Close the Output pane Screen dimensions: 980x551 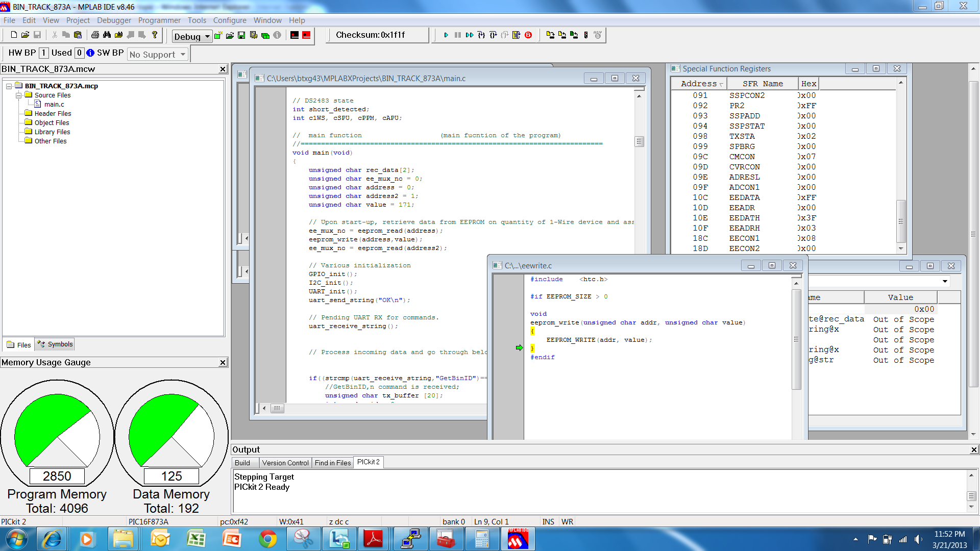coord(974,449)
